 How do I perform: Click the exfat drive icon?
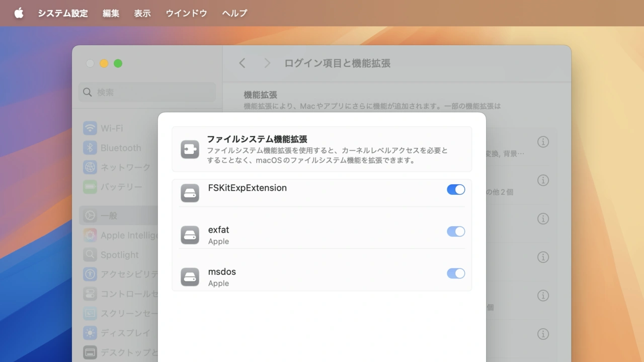(x=190, y=235)
